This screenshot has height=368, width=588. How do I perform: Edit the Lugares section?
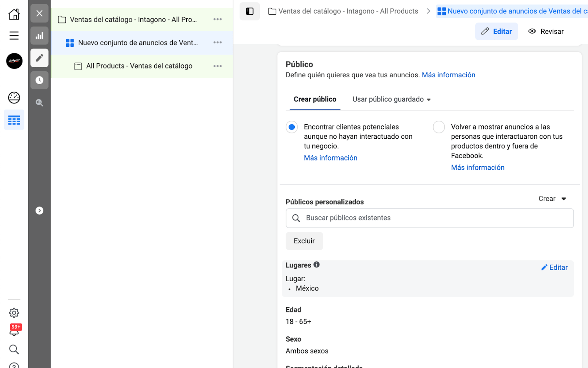[555, 268]
